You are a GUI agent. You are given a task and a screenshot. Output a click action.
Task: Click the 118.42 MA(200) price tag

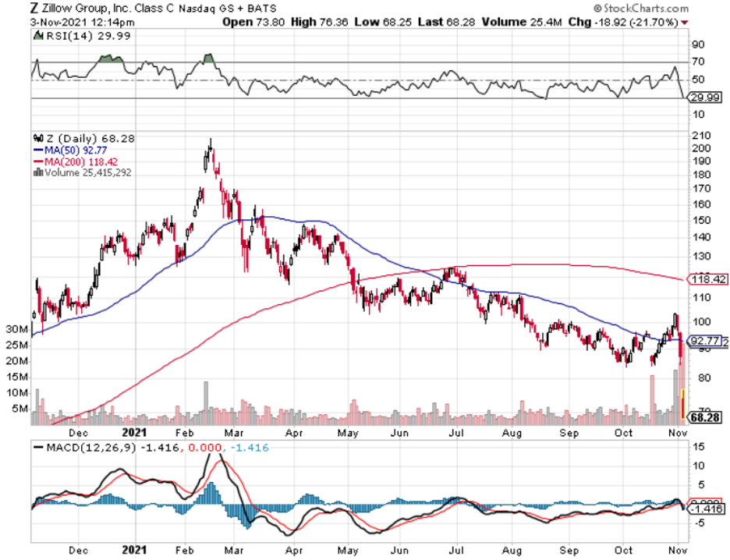click(705, 279)
